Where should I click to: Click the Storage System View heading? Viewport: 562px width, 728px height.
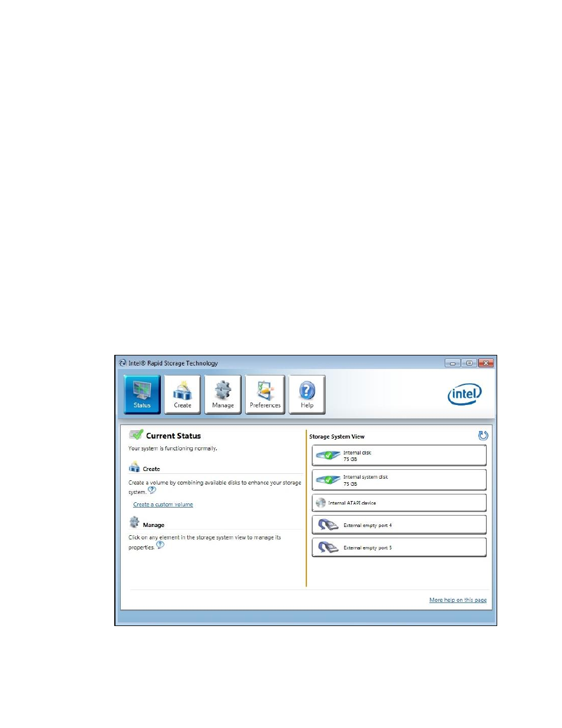(x=337, y=437)
